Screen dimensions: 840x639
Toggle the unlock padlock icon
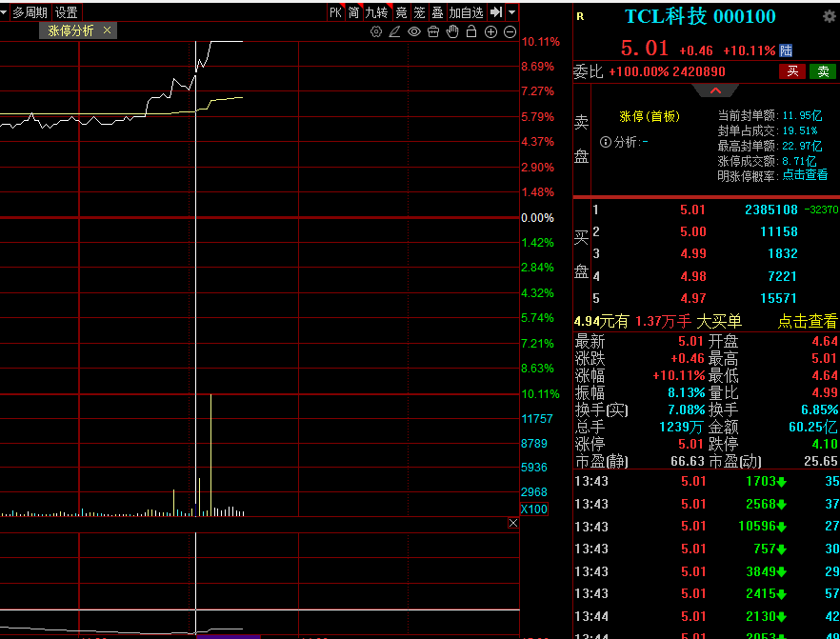click(471, 31)
